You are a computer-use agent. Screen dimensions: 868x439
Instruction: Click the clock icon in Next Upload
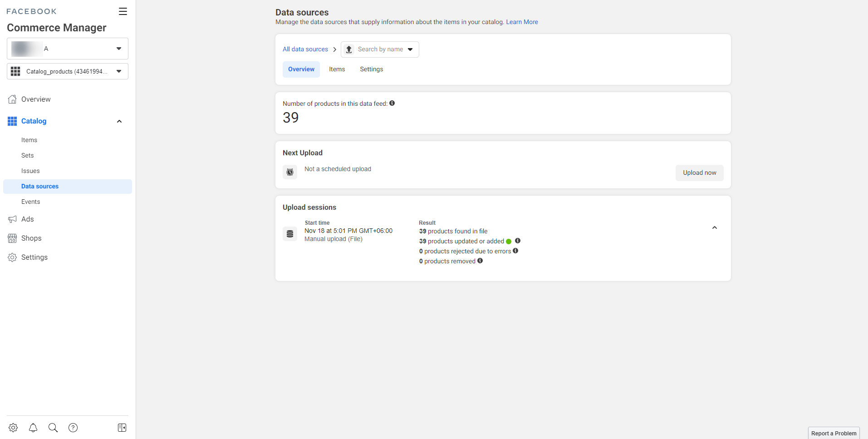click(290, 173)
